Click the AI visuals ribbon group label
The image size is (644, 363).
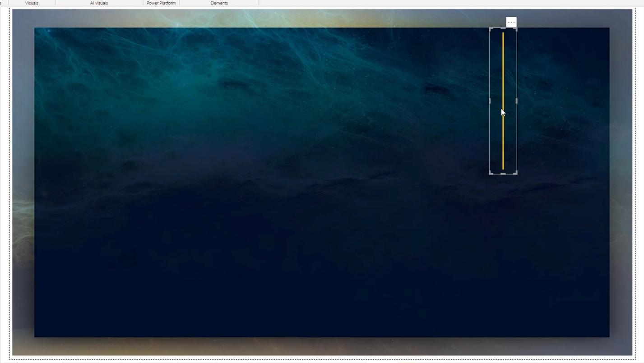[x=99, y=3]
